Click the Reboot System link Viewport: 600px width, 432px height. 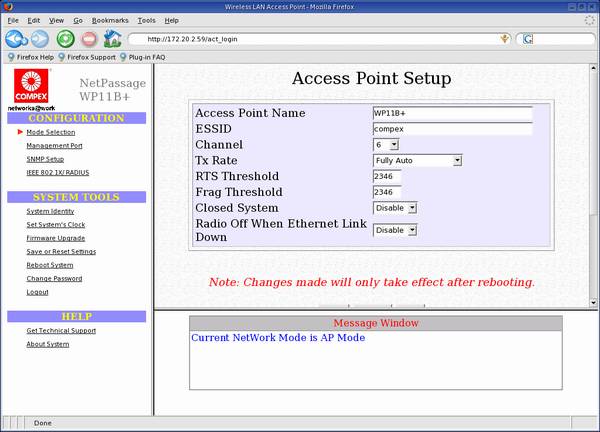click(x=50, y=265)
